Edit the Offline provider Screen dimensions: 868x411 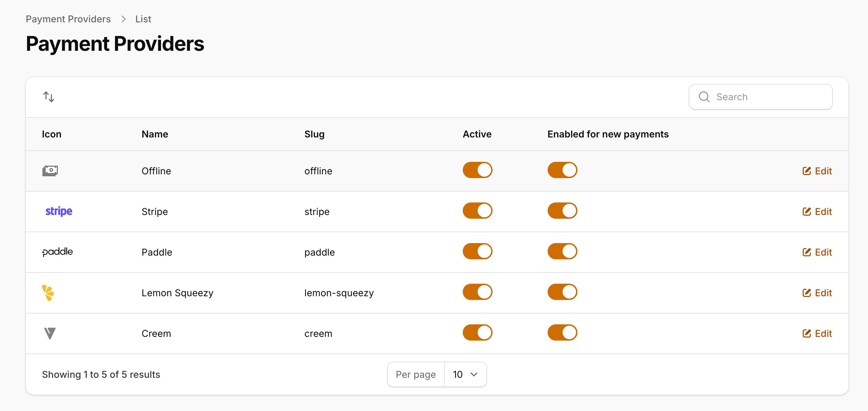click(x=817, y=171)
